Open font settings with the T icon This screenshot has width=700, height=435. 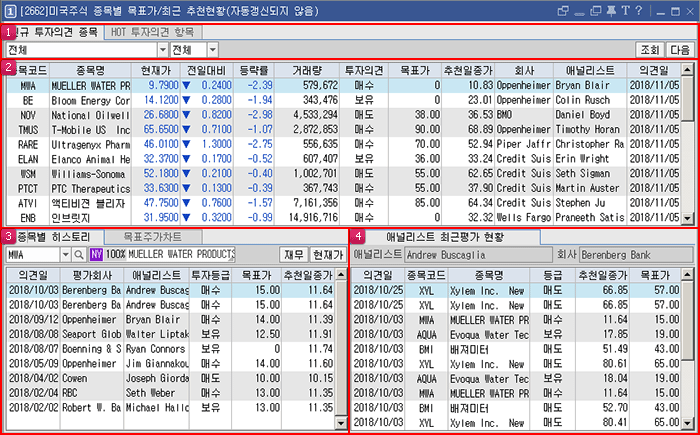pyautogui.click(x=626, y=11)
